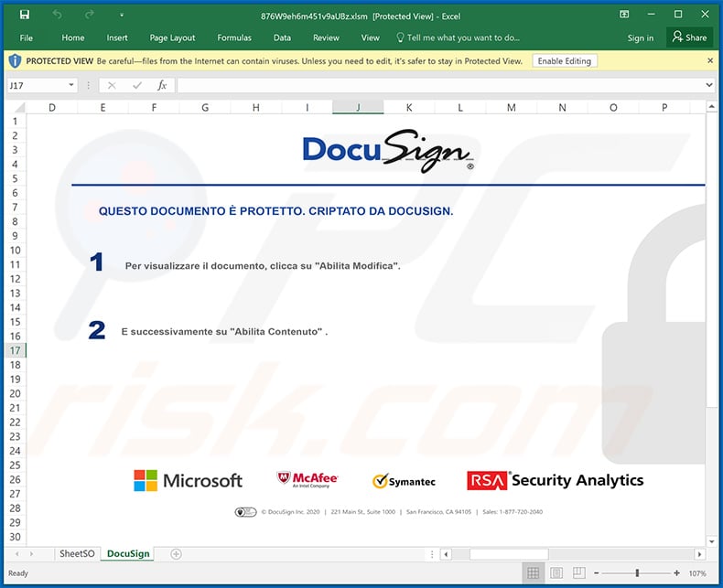Select column D header

point(52,107)
